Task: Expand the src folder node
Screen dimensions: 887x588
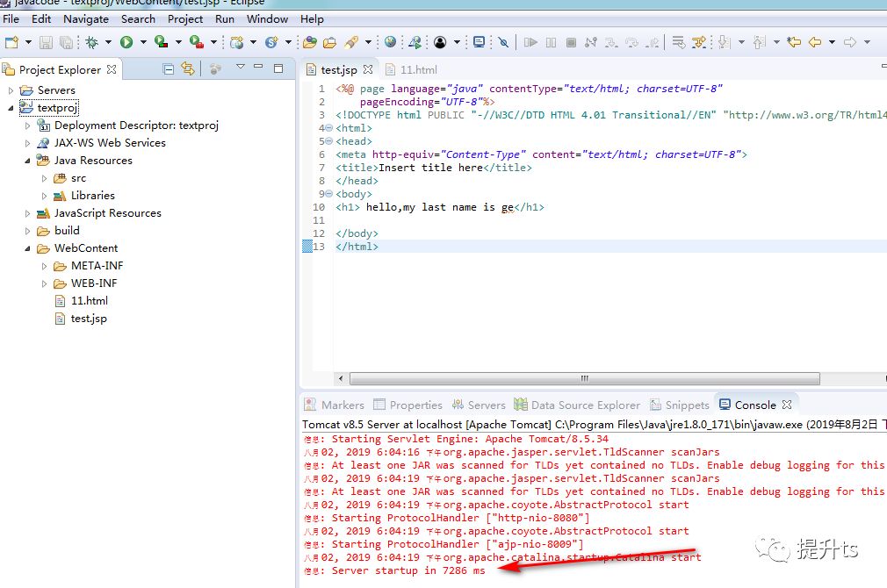Action: tap(44, 178)
